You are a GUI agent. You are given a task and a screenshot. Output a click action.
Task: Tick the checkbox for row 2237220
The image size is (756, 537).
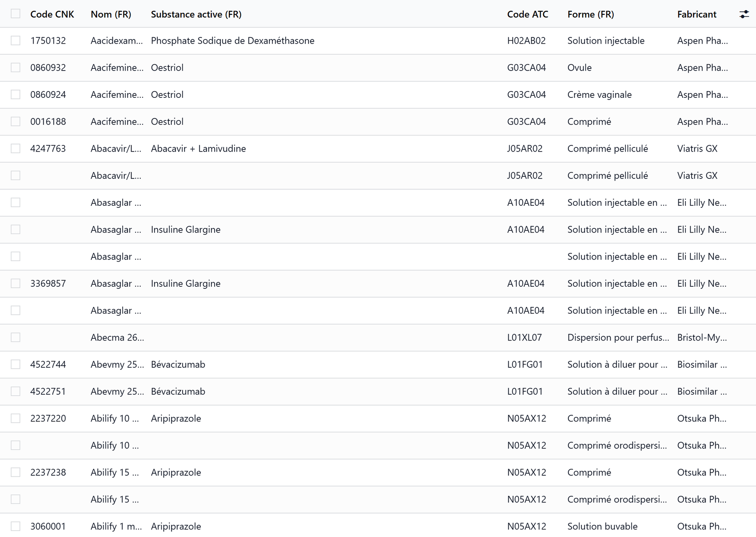coord(16,419)
